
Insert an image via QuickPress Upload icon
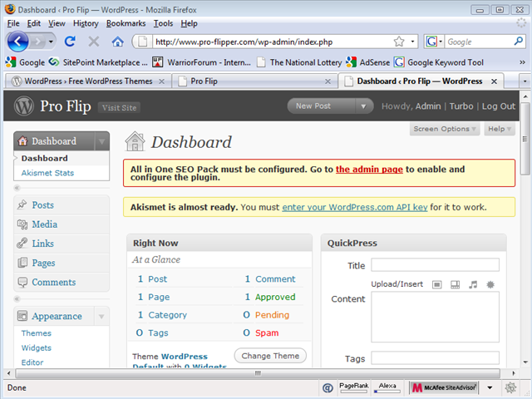[x=437, y=284]
